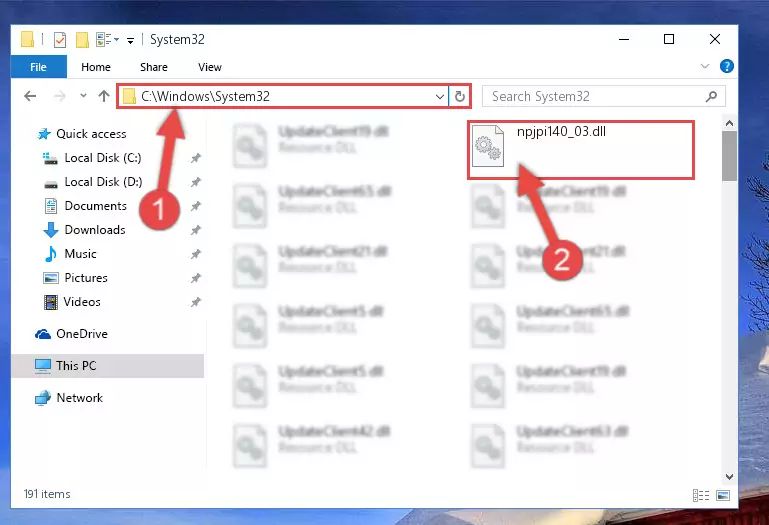Click the Back navigation arrow
This screenshot has width=769, height=525.
pos(30,96)
